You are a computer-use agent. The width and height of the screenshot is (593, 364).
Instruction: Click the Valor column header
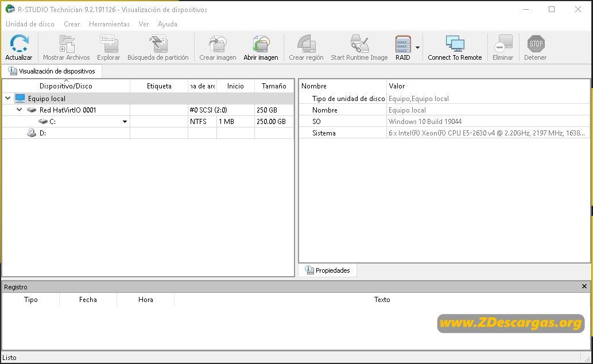click(x=489, y=86)
